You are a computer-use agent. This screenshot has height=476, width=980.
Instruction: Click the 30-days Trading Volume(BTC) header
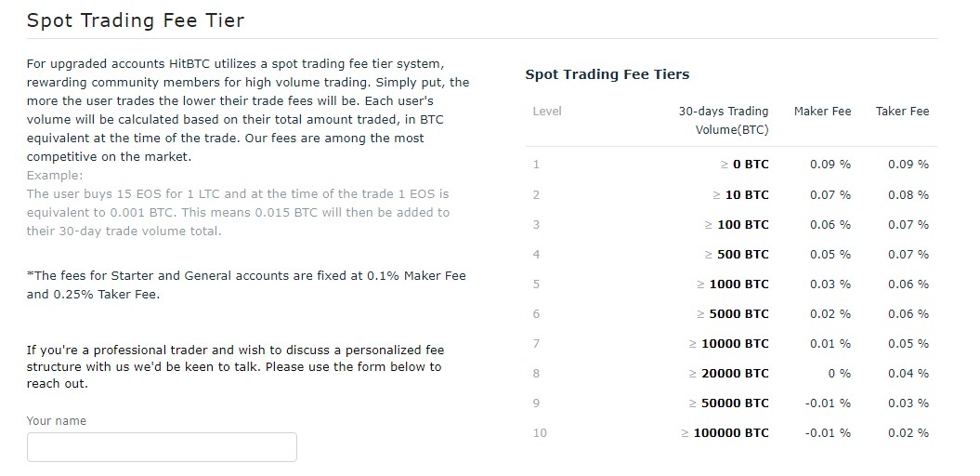pyautogui.click(x=723, y=121)
